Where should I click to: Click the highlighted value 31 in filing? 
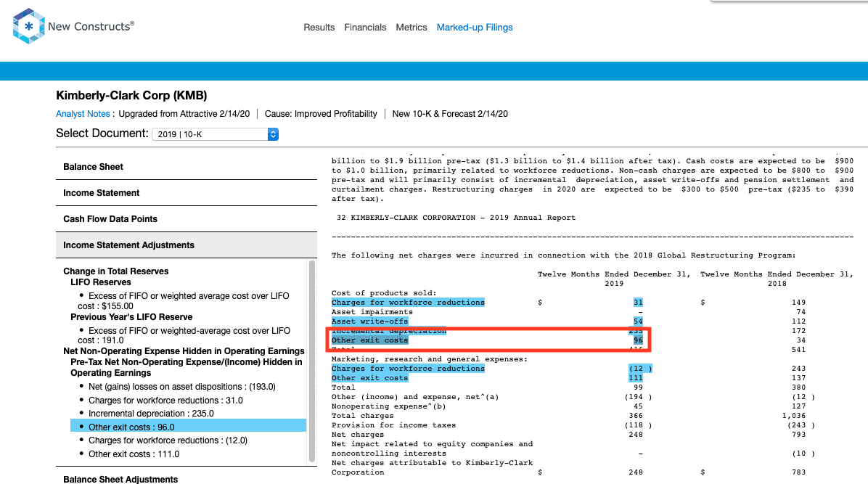pos(638,303)
